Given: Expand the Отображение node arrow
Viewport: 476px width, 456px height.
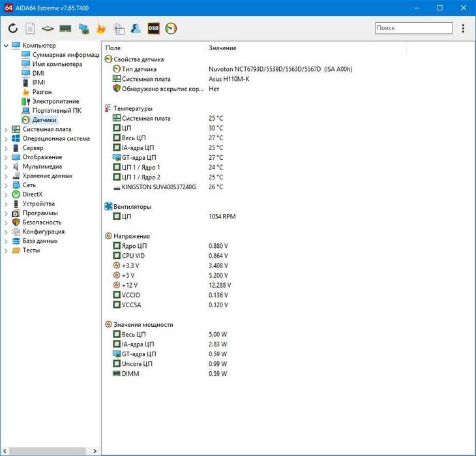Looking at the screenshot, I should click(6, 158).
